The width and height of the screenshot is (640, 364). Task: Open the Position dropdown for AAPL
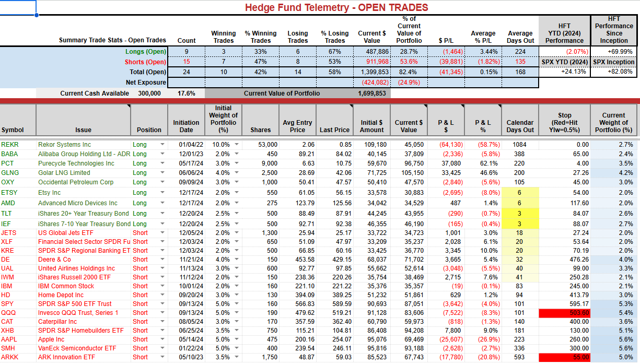(x=162, y=339)
